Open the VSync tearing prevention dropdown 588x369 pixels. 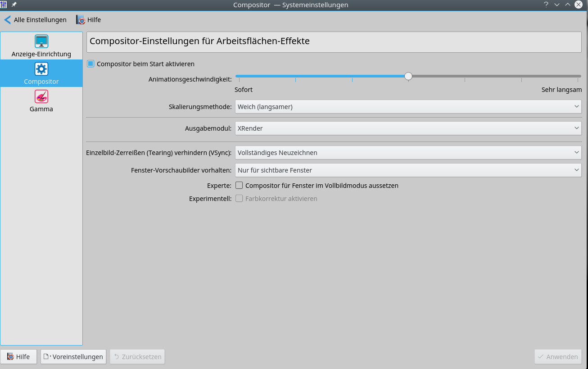pos(408,153)
